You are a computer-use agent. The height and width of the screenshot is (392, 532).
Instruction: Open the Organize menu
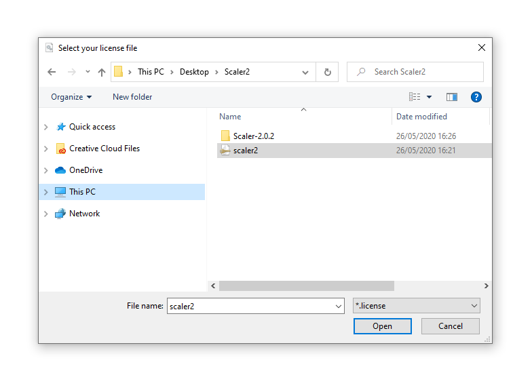pos(71,97)
